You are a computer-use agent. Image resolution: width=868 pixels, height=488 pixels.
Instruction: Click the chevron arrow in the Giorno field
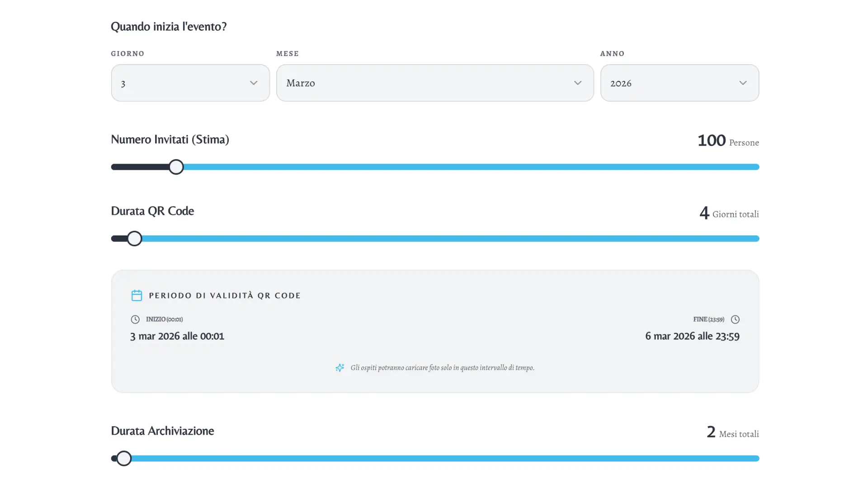click(254, 83)
